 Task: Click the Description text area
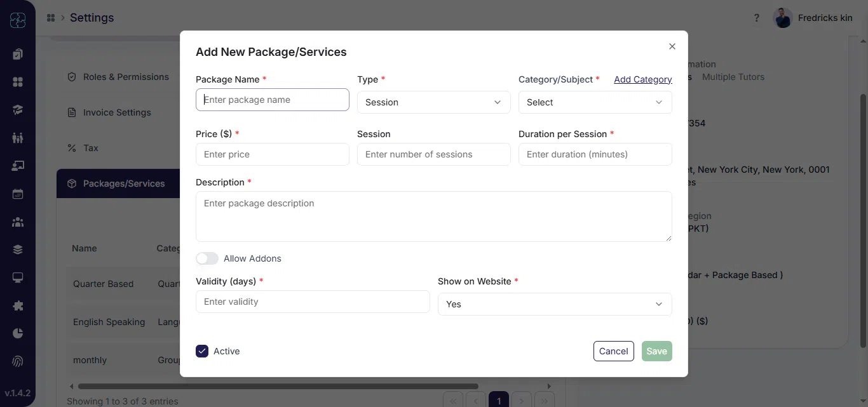point(434,217)
